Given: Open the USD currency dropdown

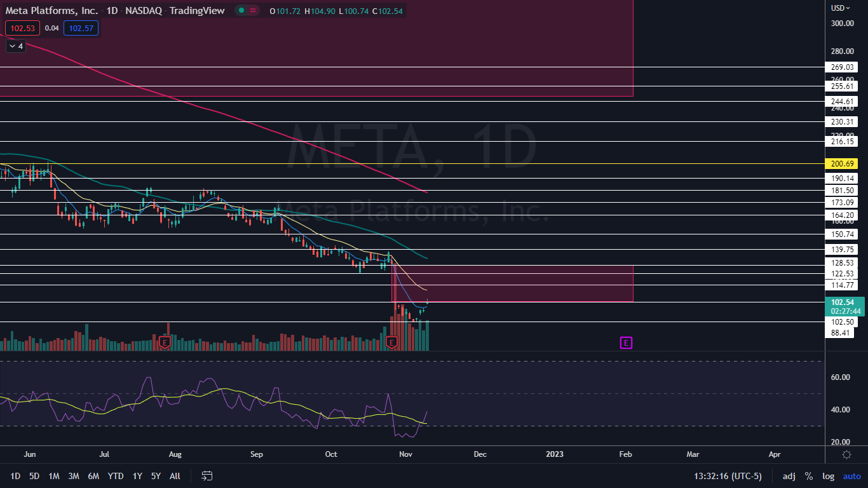Looking at the screenshot, I should (841, 8).
